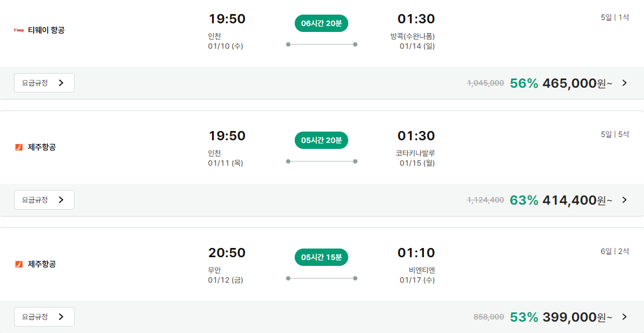Click the 05시간 20분 duration badge
Screen dimensions: 644x333
[321, 140]
